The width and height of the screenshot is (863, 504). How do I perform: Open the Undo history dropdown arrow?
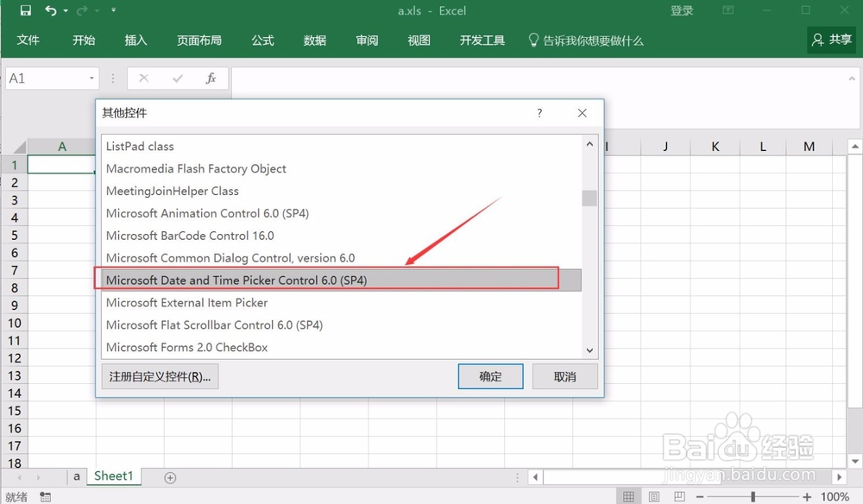pos(66,10)
